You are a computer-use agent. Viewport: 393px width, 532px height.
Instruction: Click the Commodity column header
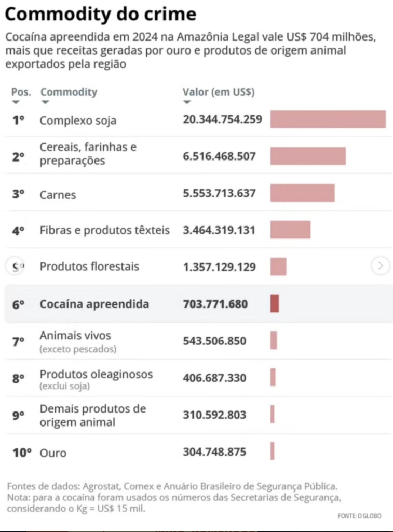tap(69, 92)
